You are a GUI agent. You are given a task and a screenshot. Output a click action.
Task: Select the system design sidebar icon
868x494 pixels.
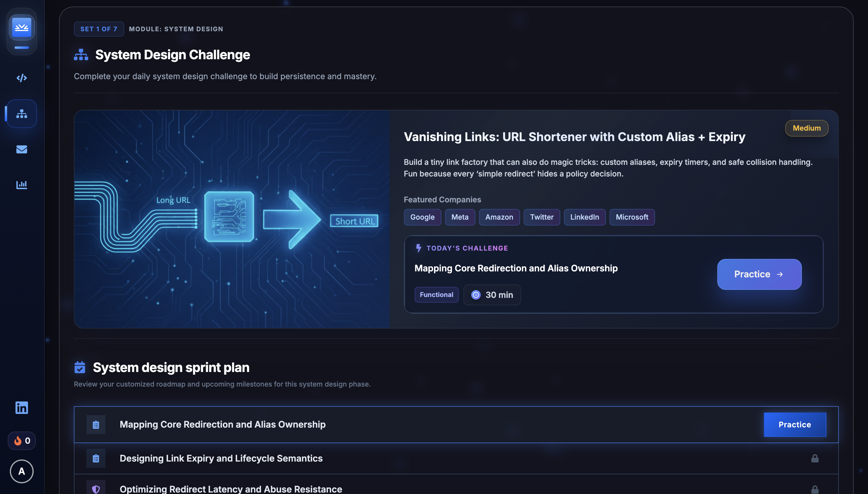pos(22,114)
